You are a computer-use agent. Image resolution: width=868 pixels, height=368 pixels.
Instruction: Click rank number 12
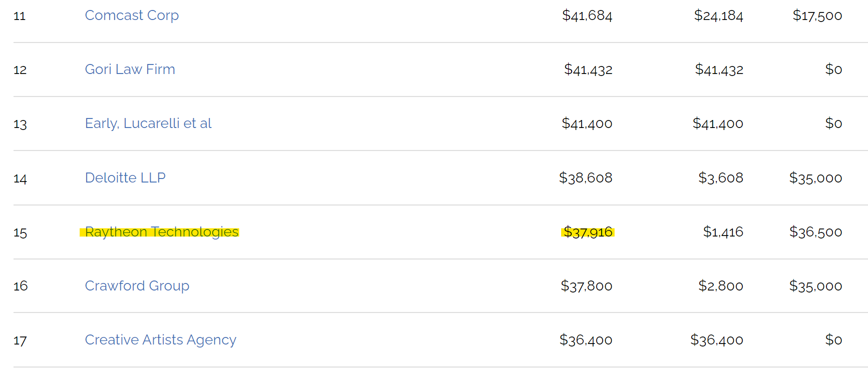(20, 70)
